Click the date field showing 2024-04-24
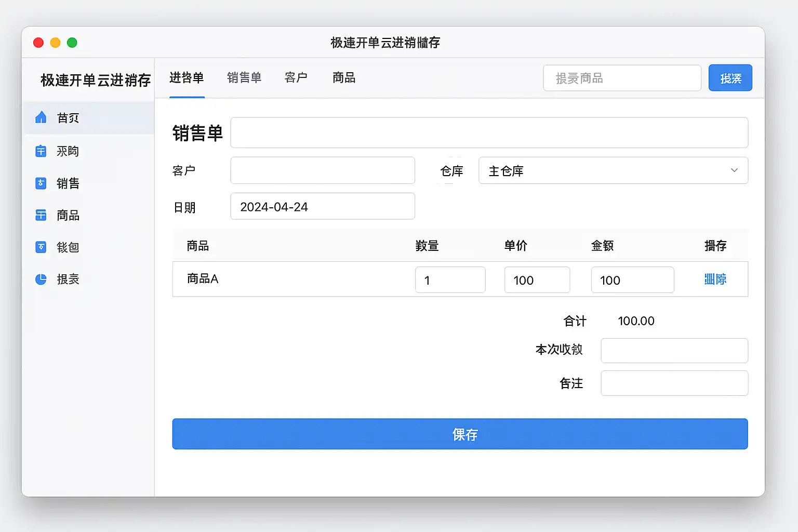 tap(322, 206)
